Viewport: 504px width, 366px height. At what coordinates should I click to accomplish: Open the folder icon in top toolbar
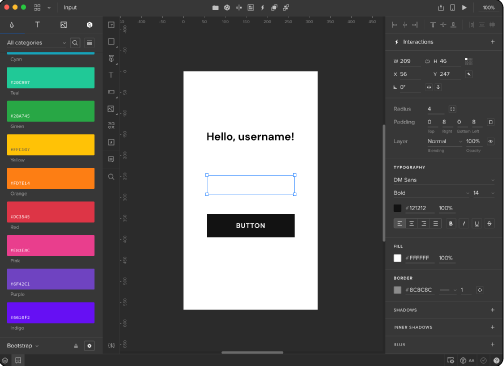point(215,7)
